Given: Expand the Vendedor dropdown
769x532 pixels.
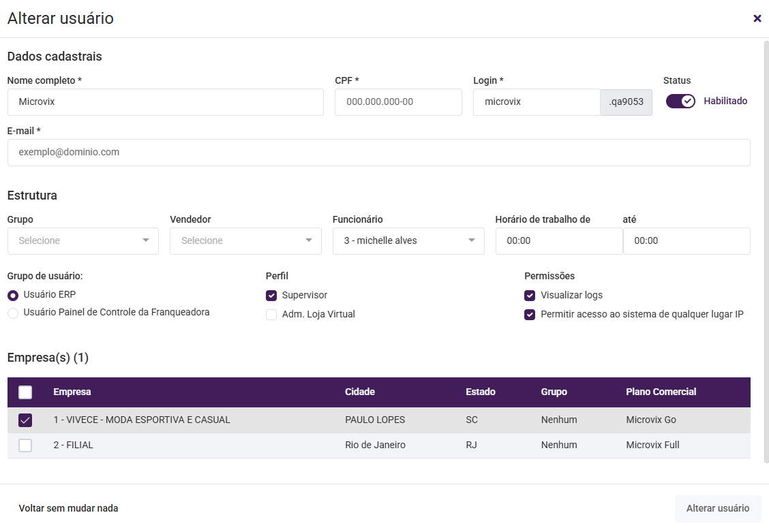Looking at the screenshot, I should [x=245, y=241].
